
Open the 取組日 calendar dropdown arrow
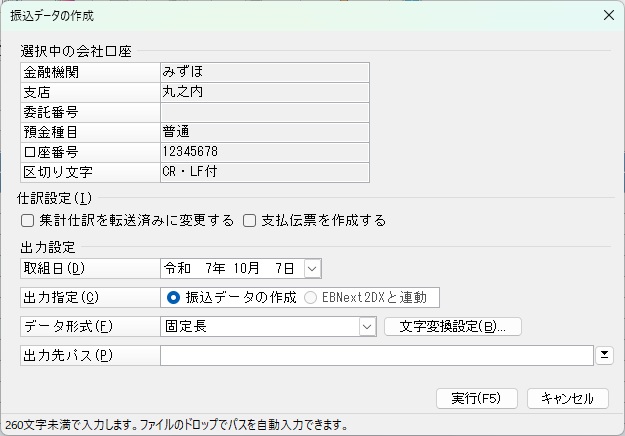(x=312, y=268)
